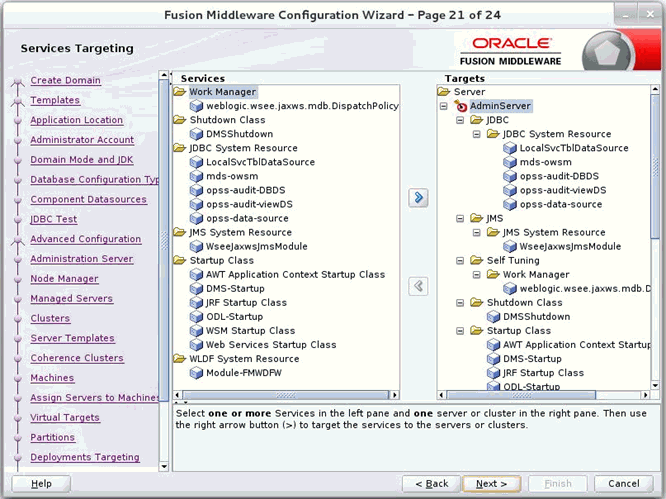
Task: Select opss-audit-viewDS in the Services list
Action: 249,204
